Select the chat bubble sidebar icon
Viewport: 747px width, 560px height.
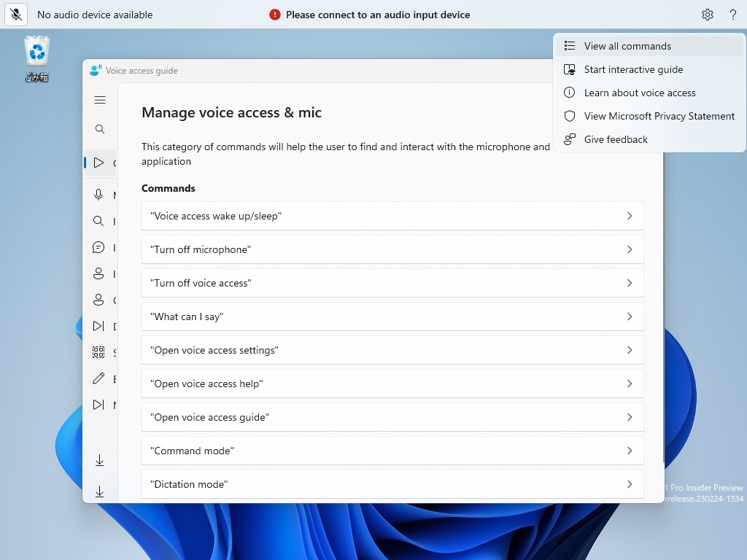pos(98,248)
